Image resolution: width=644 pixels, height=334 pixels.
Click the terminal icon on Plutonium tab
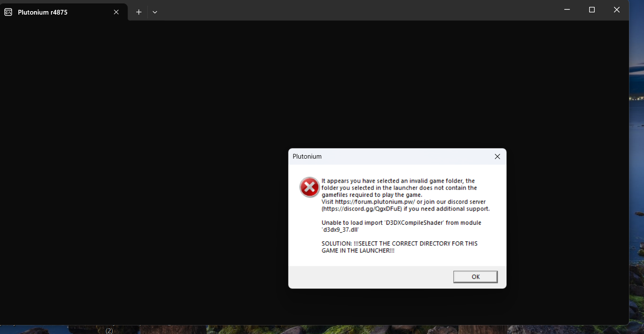9,12
